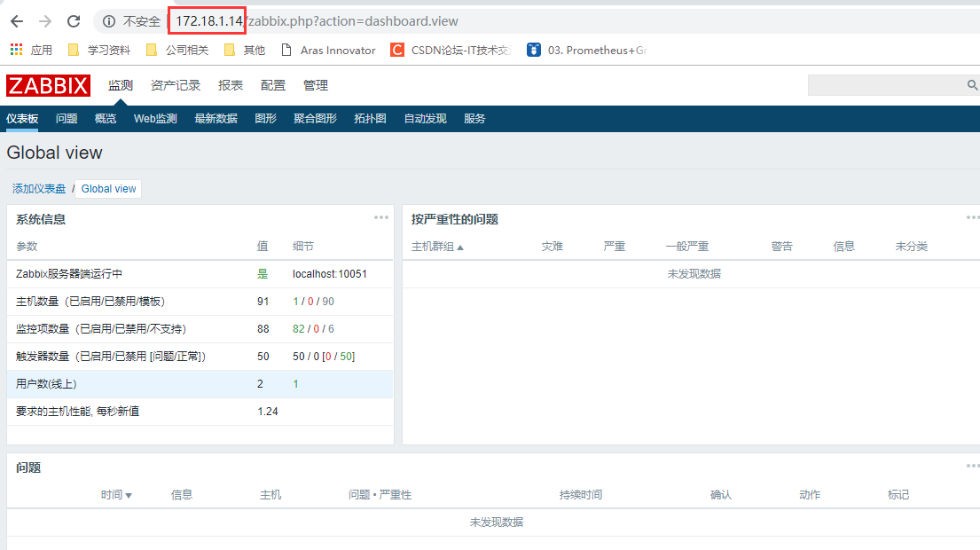
Task: Click the 确认 column header
Action: 721,495
